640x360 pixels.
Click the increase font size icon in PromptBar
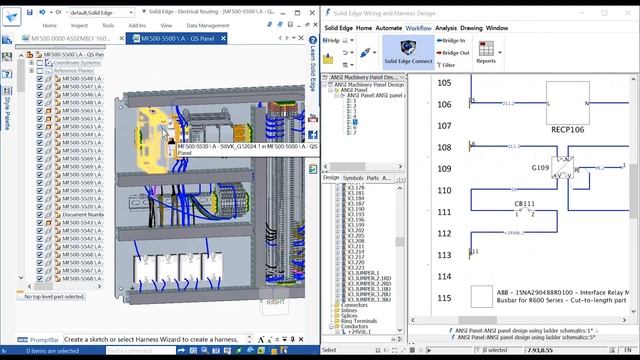[261, 339]
